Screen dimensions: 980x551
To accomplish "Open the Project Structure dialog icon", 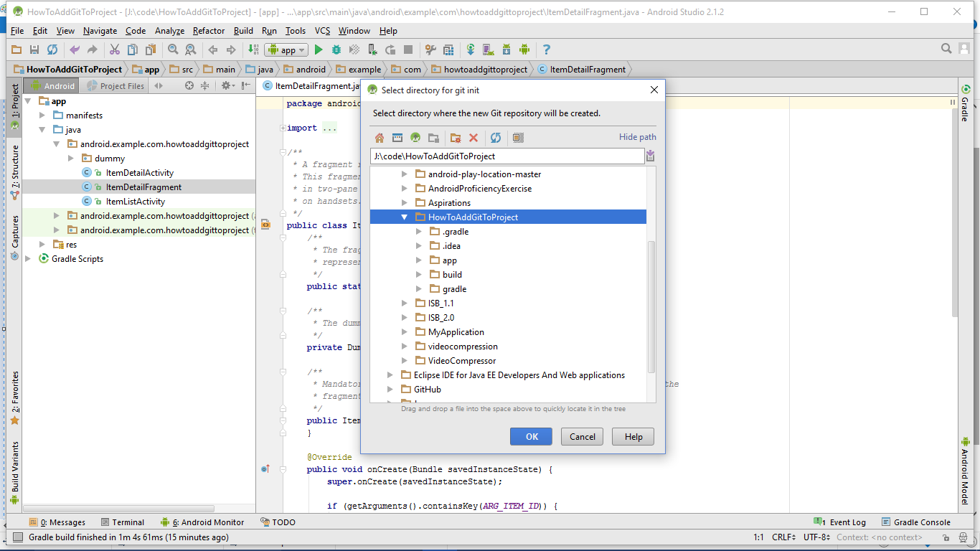I will tap(448, 50).
